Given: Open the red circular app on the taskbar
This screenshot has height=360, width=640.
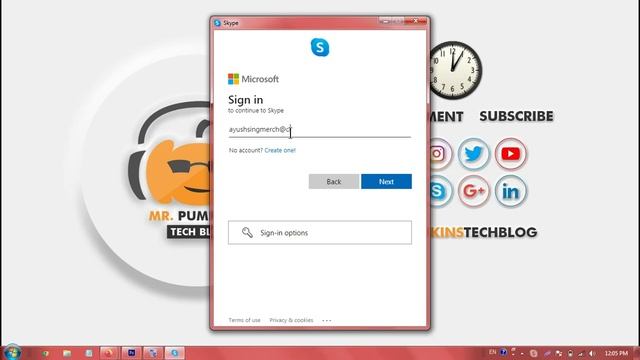Looking at the screenshot, I should [x=109, y=353].
